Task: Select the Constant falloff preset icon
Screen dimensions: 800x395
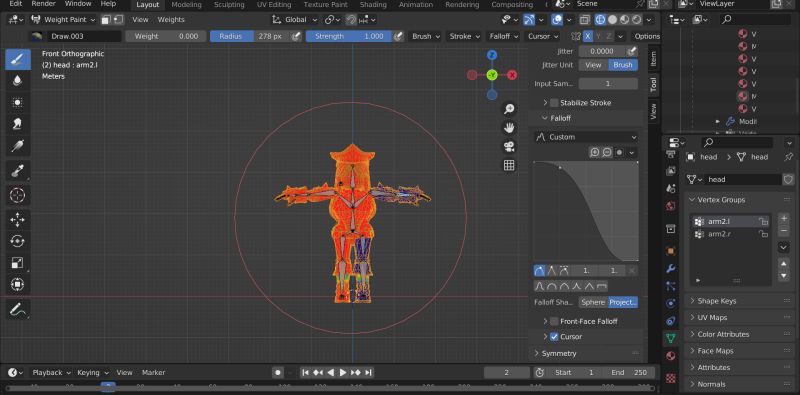Action: [602, 286]
